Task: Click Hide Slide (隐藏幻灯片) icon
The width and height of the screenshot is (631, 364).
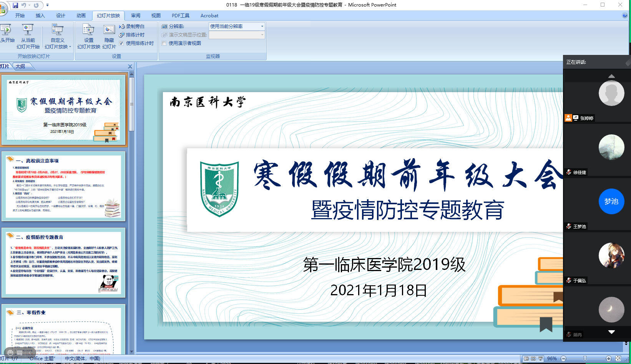Action: pos(109,36)
